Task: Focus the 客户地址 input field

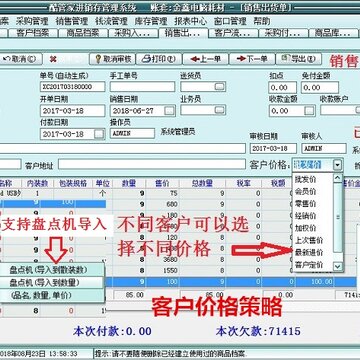Action: point(152,164)
